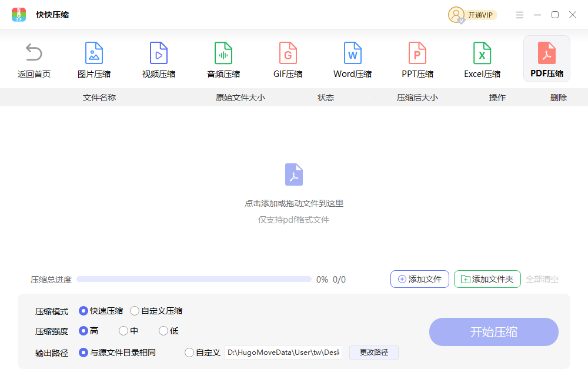Click the 文件名称 column header
Screen dimensions: 588x376
(99, 98)
